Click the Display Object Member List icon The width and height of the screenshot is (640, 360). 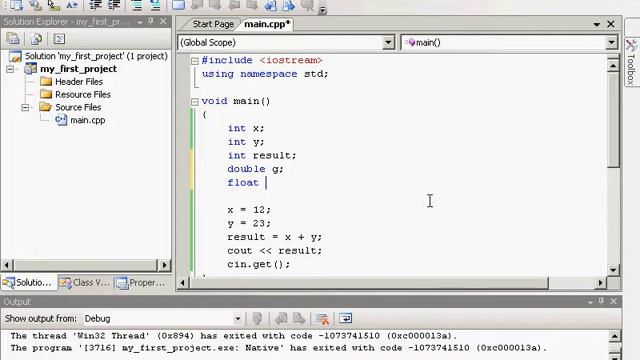click(16, 5)
